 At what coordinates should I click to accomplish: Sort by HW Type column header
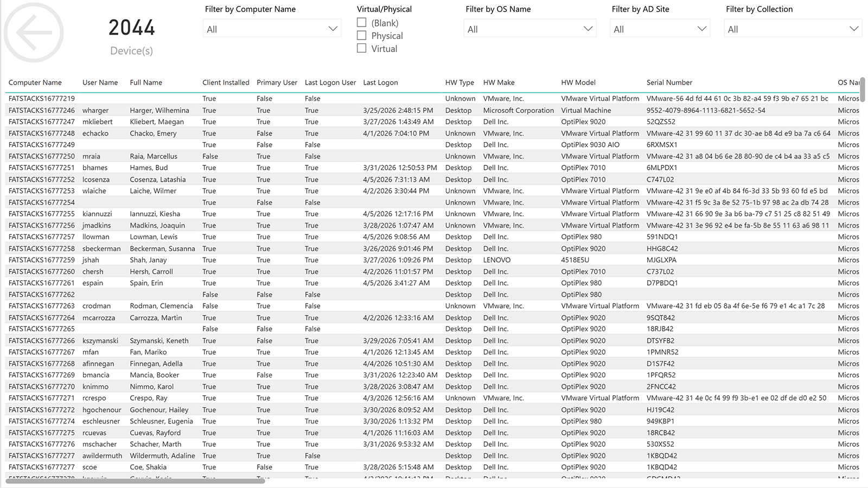coord(459,82)
